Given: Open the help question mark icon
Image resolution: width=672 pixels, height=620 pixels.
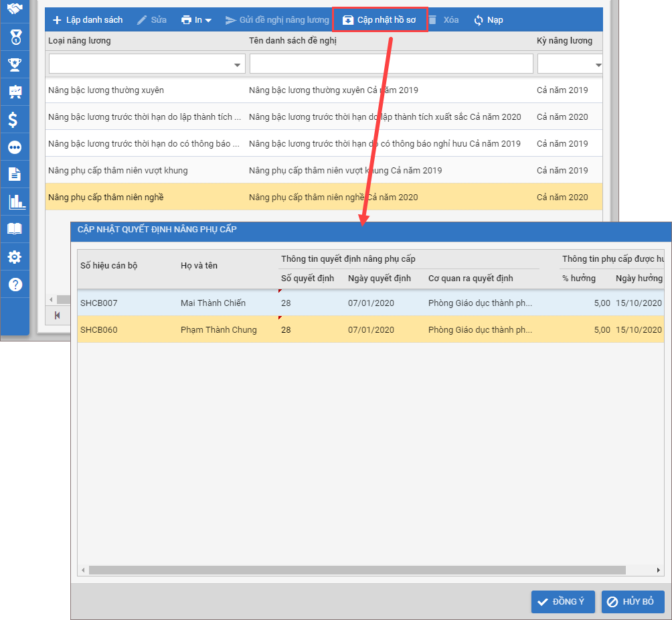Looking at the screenshot, I should click(15, 285).
